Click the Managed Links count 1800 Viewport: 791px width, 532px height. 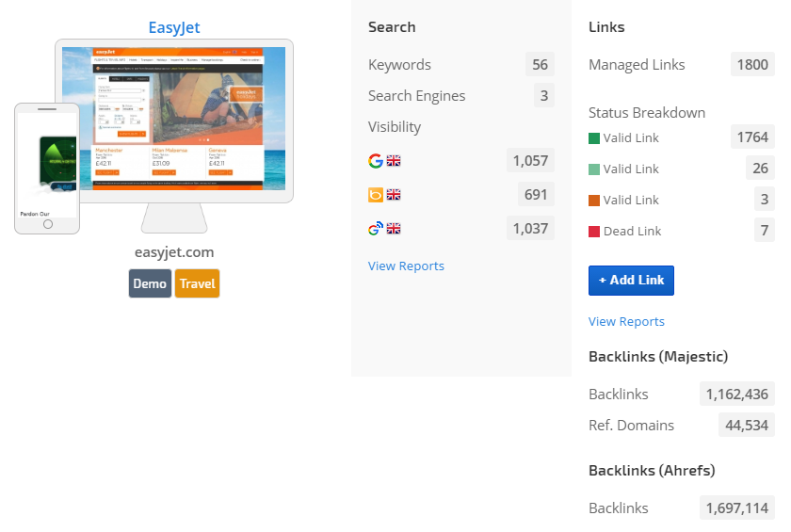pos(752,65)
